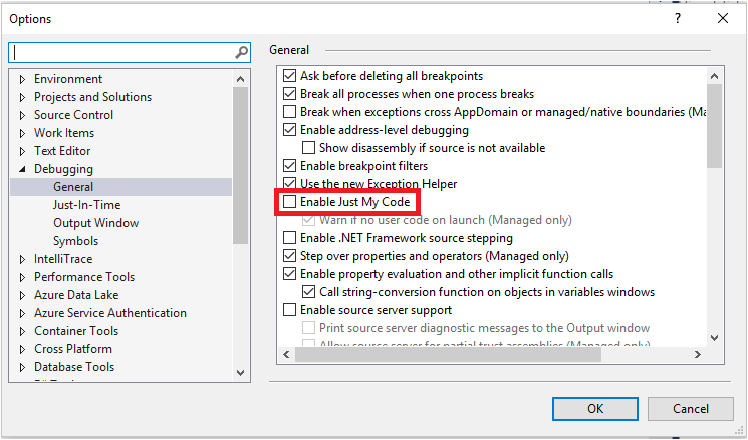The height and width of the screenshot is (440, 748).
Task: Expand the Environment tree node
Action: [22, 79]
